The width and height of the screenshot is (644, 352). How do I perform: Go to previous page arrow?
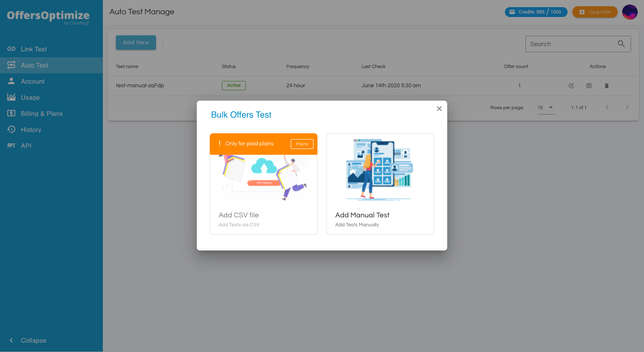(607, 107)
